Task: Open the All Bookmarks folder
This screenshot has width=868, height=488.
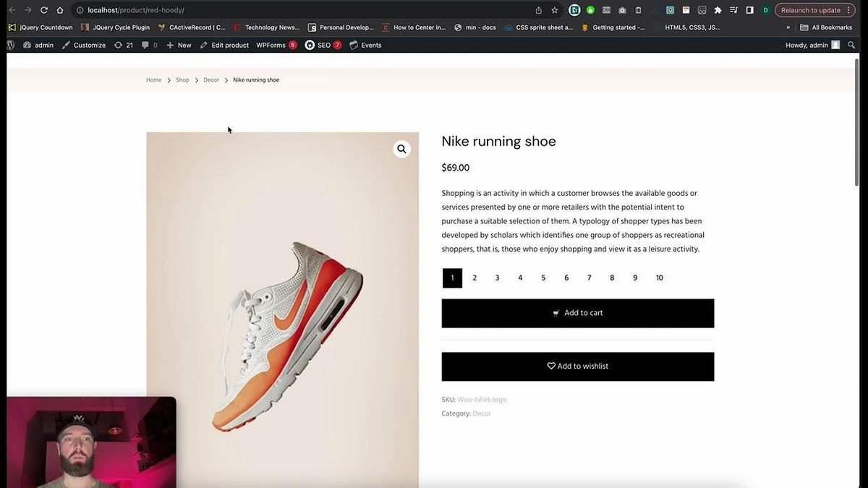Action: tap(826, 27)
